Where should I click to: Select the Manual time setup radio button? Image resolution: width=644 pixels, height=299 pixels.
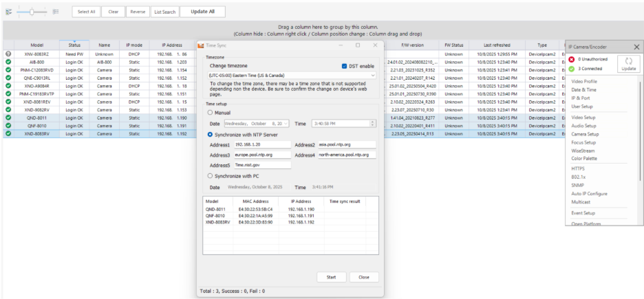point(211,113)
